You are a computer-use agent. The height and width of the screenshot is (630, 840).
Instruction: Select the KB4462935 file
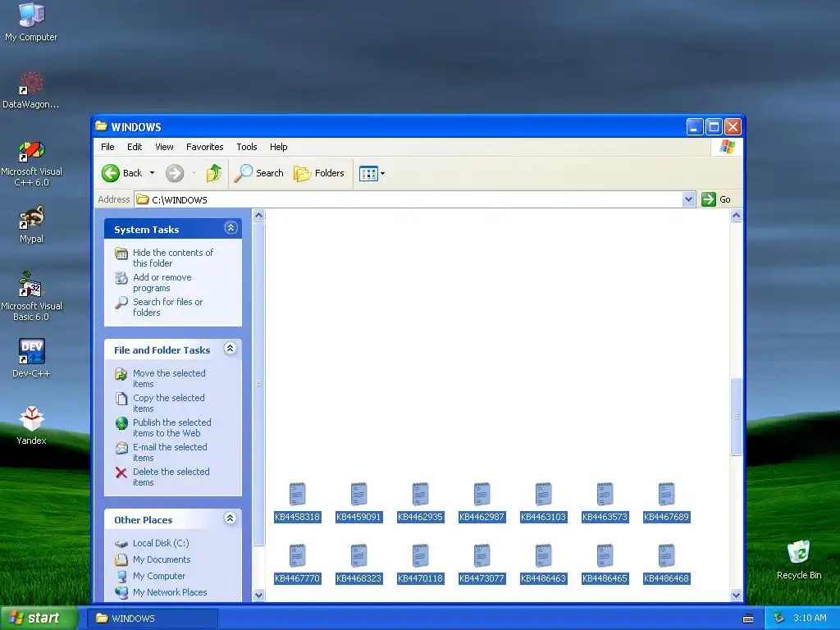[421, 502]
